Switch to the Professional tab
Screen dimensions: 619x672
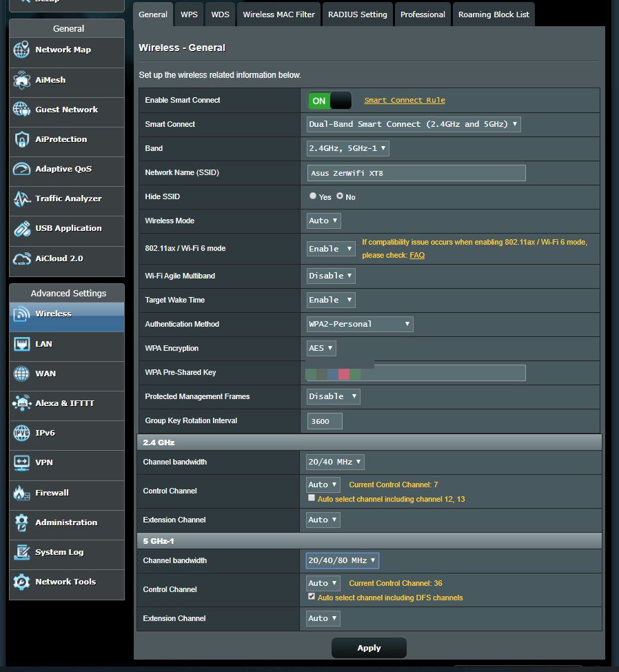coord(423,14)
